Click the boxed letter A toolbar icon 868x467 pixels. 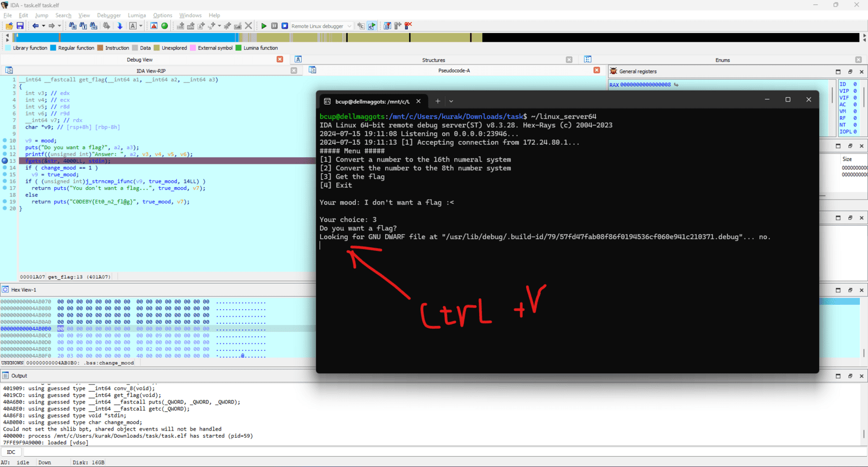[x=132, y=25]
